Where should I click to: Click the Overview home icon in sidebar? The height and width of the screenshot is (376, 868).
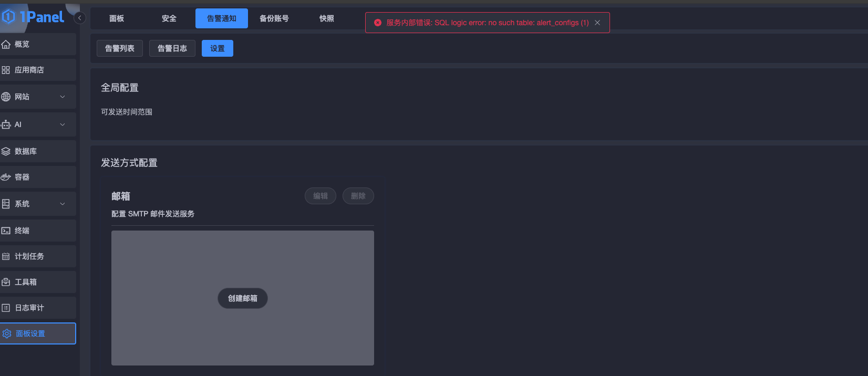point(6,44)
